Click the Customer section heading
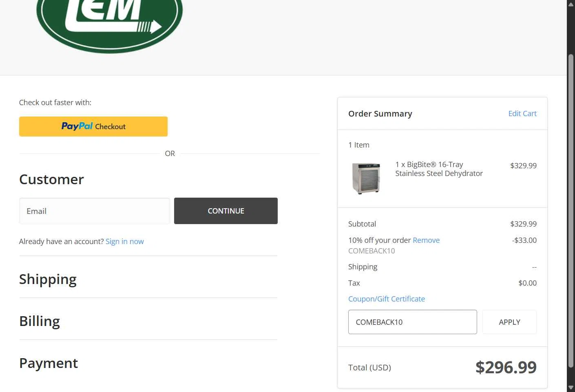This screenshot has width=575, height=392. tap(51, 179)
